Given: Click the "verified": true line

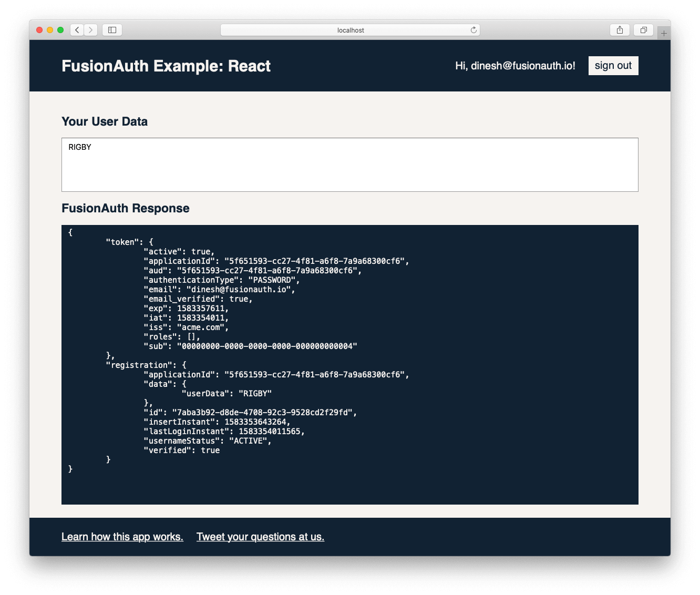Looking at the screenshot, I should (182, 450).
